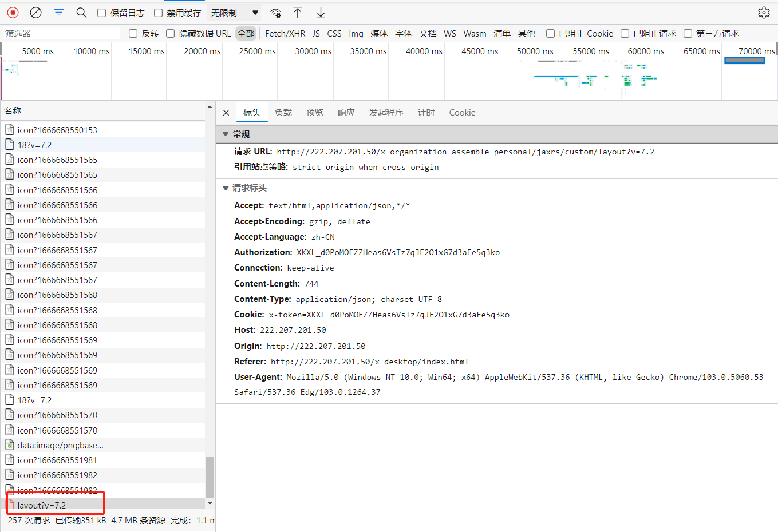Image resolution: width=778 pixels, height=532 pixels.
Task: Enable the 保留日志 checkbox
Action: 102,13
